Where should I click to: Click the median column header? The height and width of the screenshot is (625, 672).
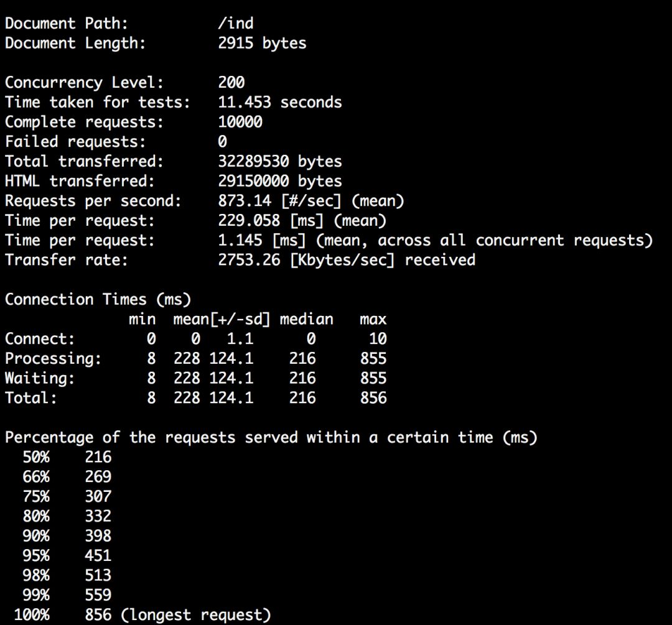click(306, 320)
